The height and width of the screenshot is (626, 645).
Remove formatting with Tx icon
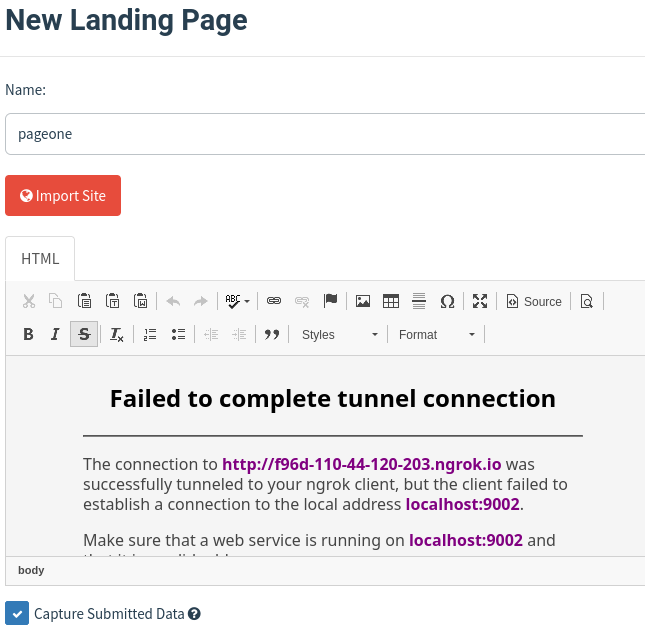pyautogui.click(x=116, y=334)
